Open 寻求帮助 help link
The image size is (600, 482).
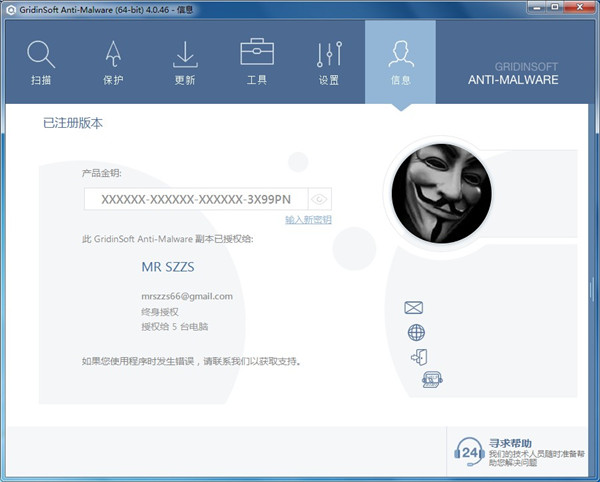[510, 443]
